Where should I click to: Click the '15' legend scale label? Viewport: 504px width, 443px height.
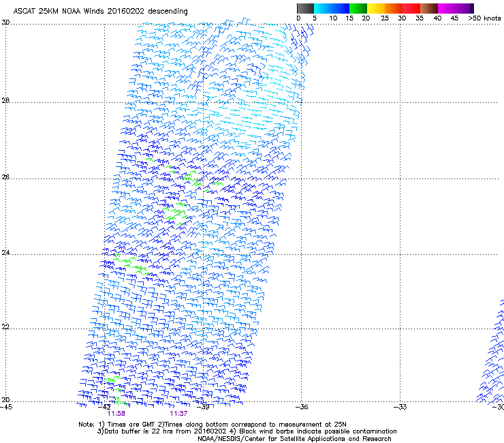(349, 18)
